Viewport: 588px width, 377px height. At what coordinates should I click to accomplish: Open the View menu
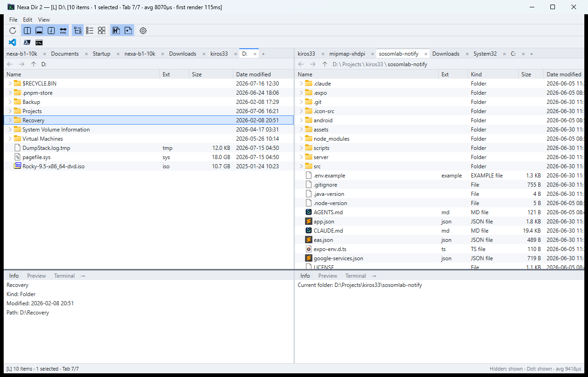(44, 20)
